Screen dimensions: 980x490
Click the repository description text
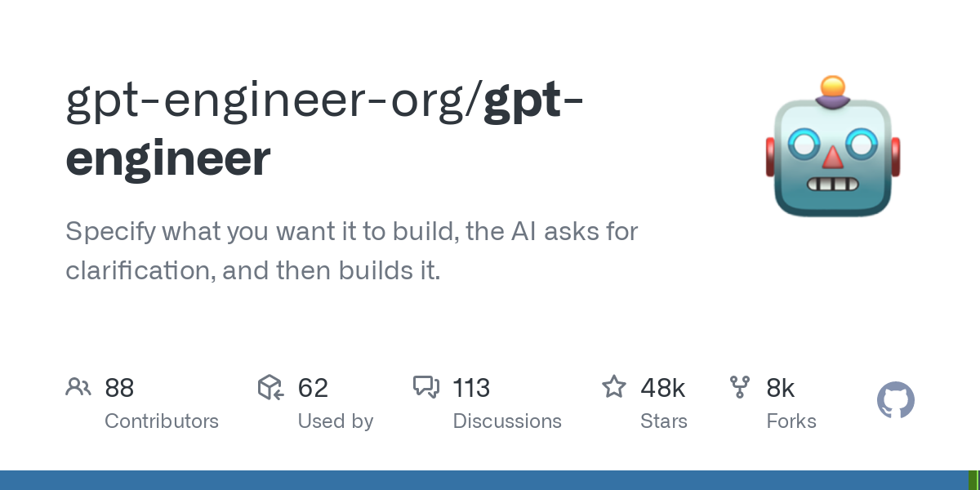(351, 251)
